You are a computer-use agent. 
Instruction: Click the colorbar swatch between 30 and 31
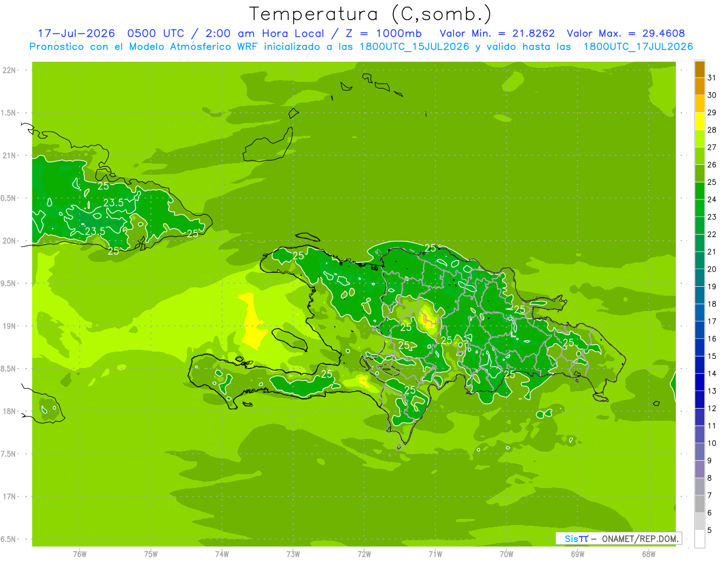click(x=699, y=87)
